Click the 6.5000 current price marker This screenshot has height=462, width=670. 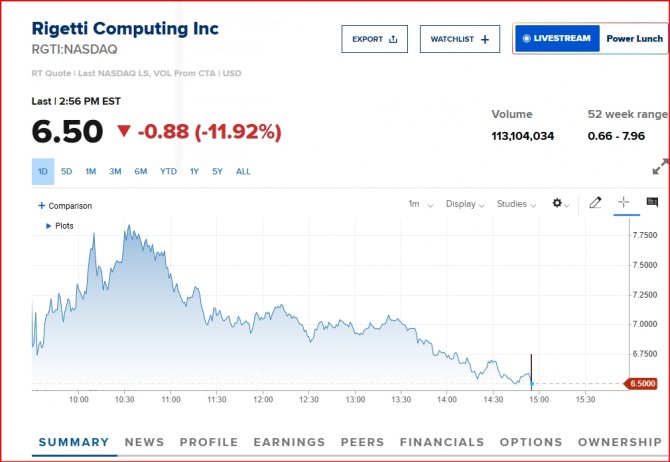tap(640, 384)
